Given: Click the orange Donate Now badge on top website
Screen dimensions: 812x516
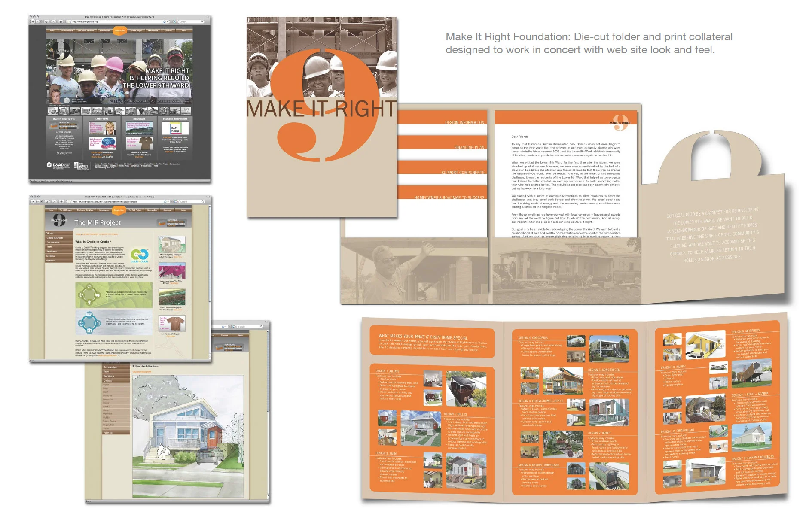Looking at the screenshot, I should (x=120, y=31).
